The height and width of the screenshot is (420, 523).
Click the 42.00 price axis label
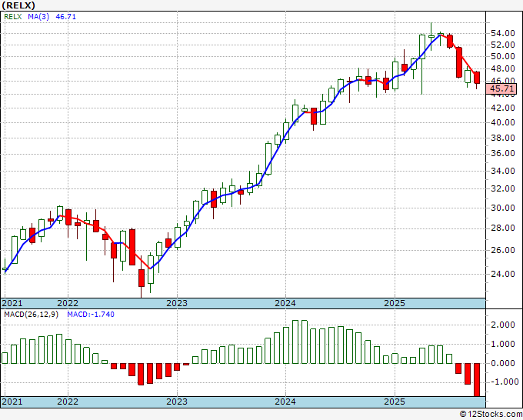tap(503, 108)
